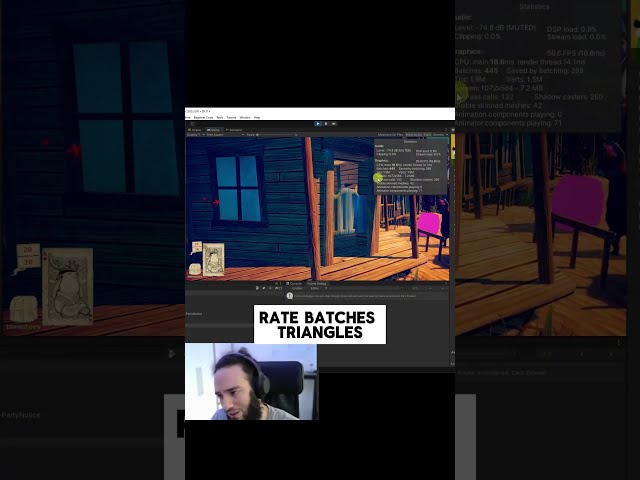Click the Inventory chest icon in game
The width and height of the screenshot is (640, 480).
coord(195,269)
